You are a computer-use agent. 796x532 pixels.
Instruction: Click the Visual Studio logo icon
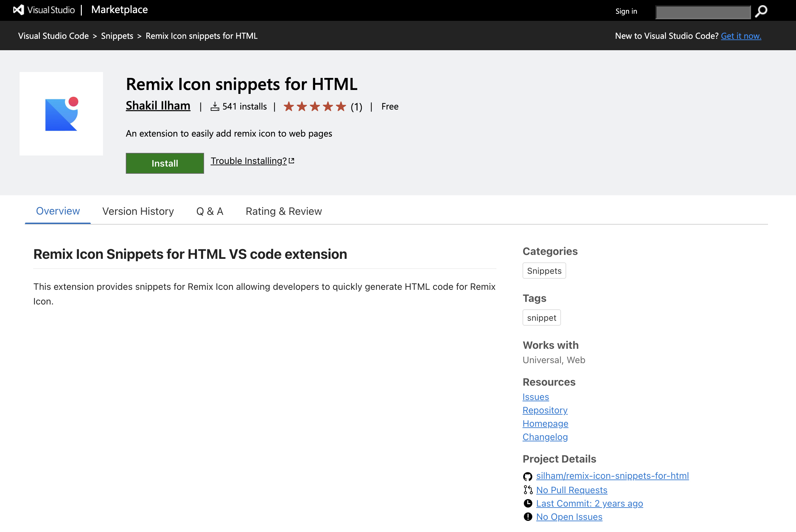(19, 10)
